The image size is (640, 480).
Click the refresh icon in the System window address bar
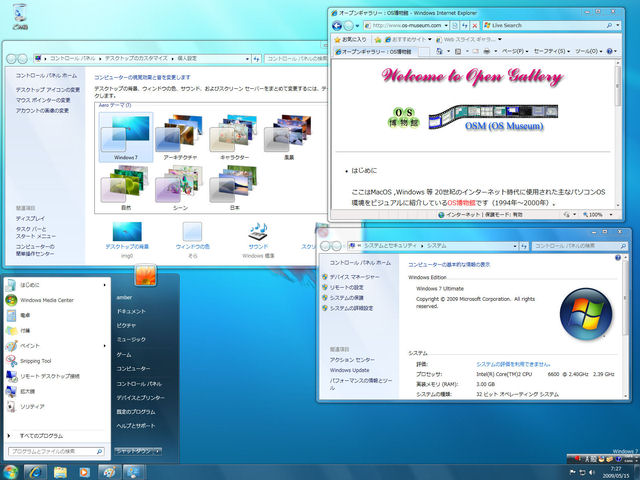pyautogui.click(x=524, y=246)
